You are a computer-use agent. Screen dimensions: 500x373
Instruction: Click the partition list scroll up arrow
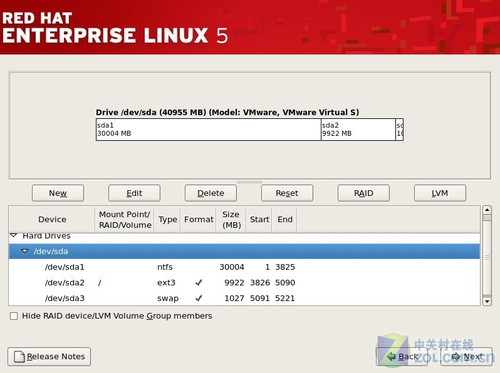[487, 210]
